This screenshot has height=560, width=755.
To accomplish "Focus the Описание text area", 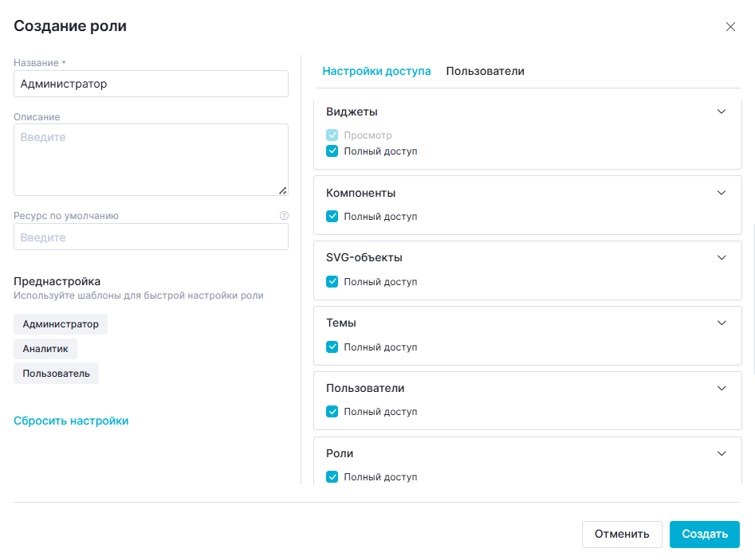I will (151, 159).
